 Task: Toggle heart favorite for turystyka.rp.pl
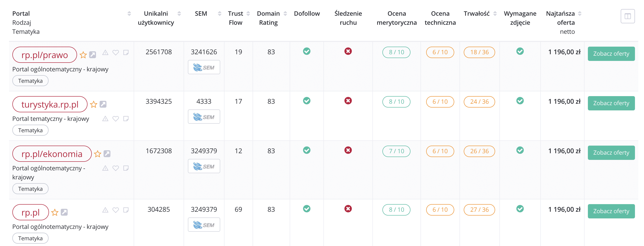click(116, 118)
